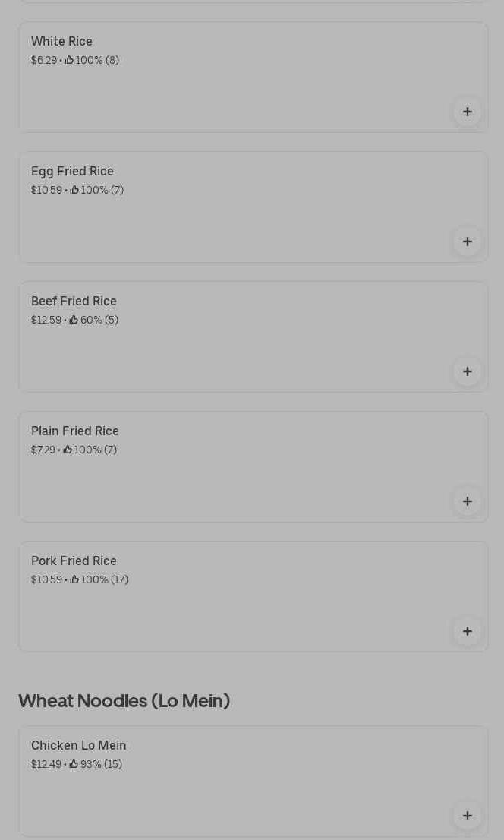Click thumbs-up rating icon for Pork Fried Rice
Screen dimensions: 504x840
point(74,579)
